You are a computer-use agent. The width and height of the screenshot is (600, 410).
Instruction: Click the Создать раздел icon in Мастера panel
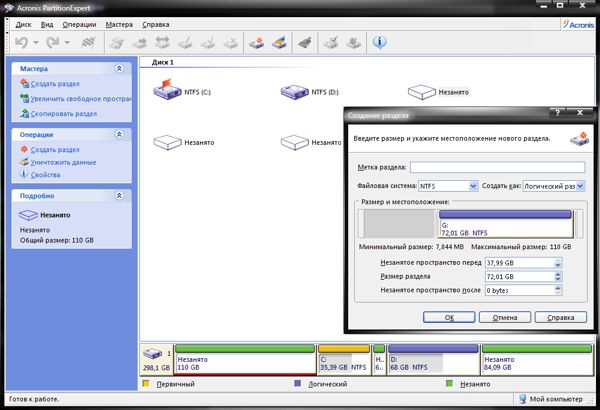(x=24, y=83)
